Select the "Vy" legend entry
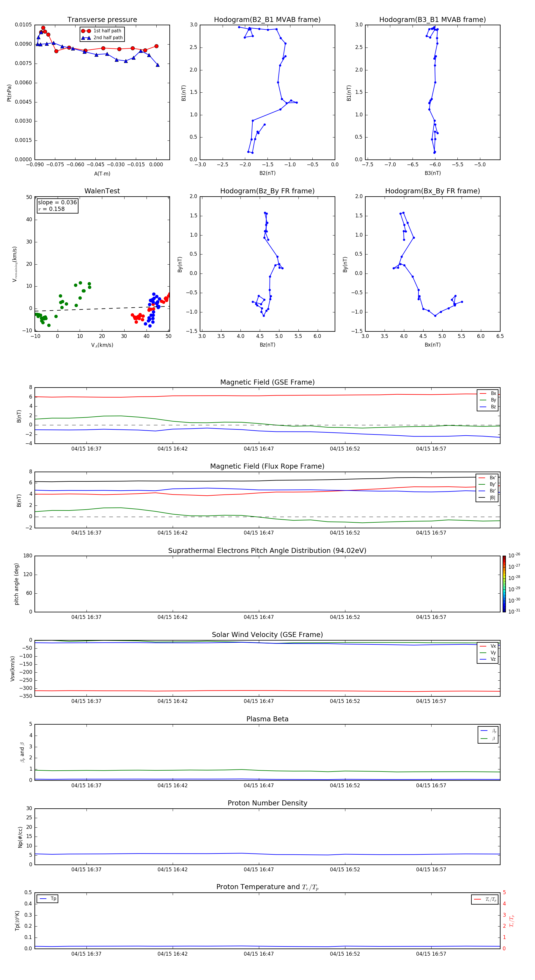This screenshot has width=535, height=980. (488, 652)
